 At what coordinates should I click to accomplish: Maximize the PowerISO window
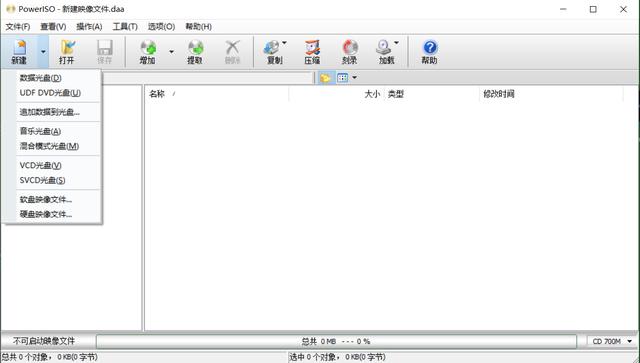click(x=593, y=9)
